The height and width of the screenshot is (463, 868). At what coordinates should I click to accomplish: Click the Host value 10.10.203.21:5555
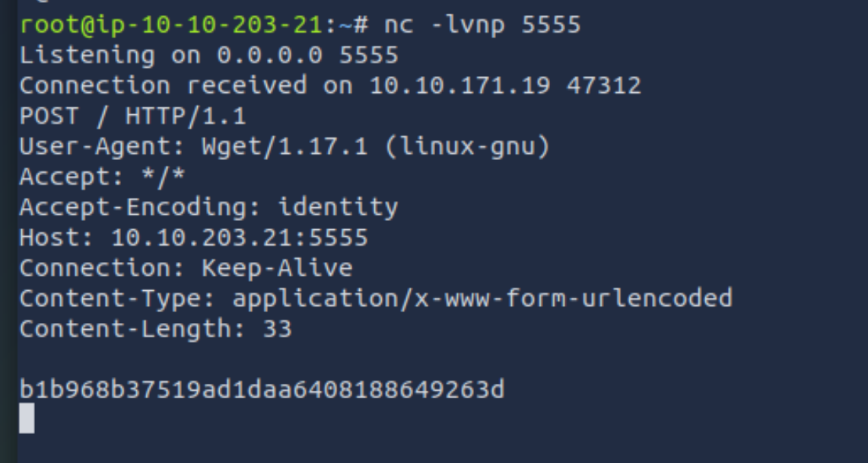[x=239, y=238]
